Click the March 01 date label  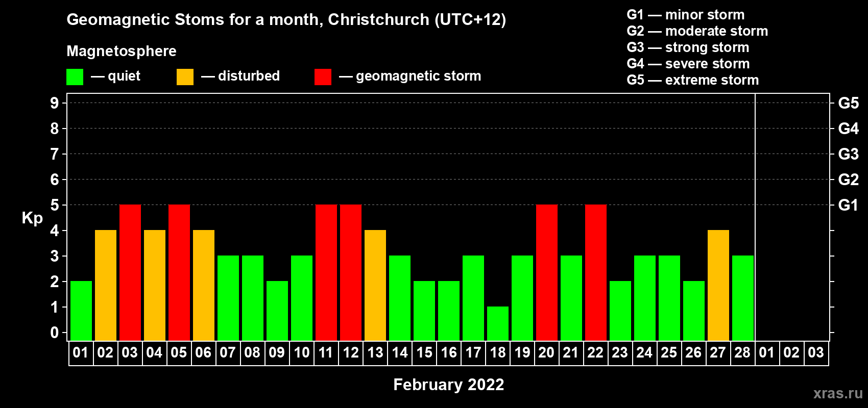click(x=767, y=352)
